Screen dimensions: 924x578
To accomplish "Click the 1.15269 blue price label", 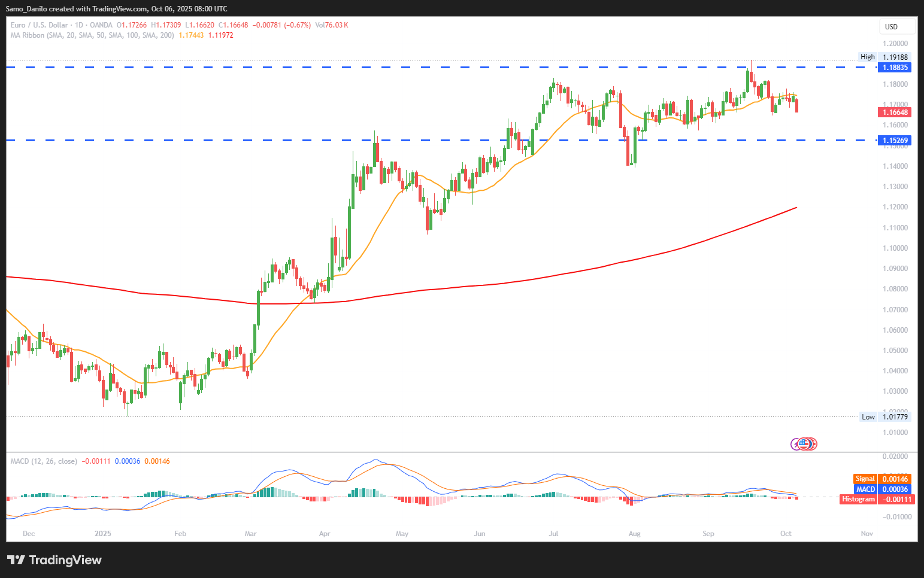I will click(894, 141).
